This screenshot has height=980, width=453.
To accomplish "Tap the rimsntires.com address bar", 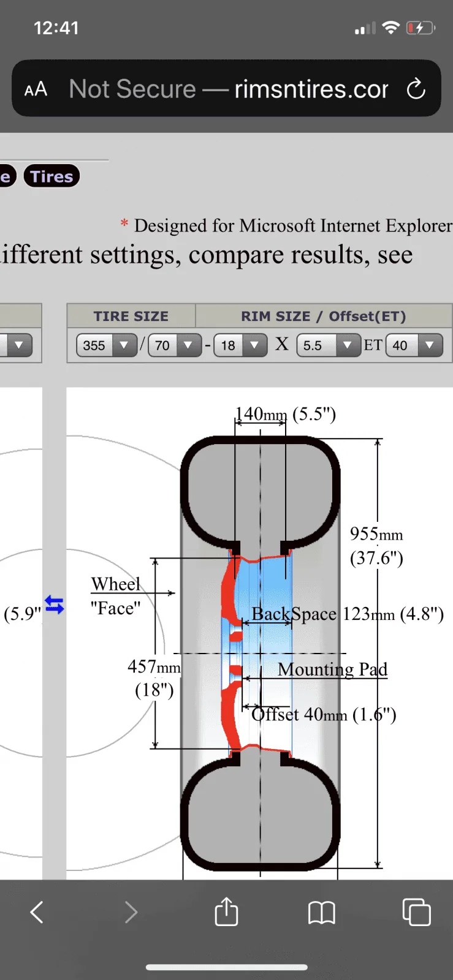I will (x=226, y=88).
